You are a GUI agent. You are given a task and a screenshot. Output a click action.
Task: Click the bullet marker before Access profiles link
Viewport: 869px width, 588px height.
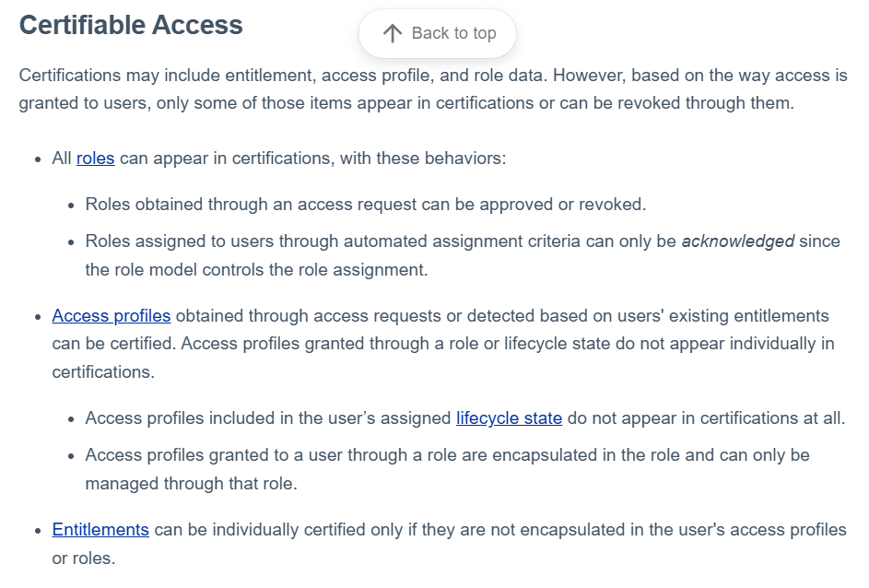click(38, 317)
